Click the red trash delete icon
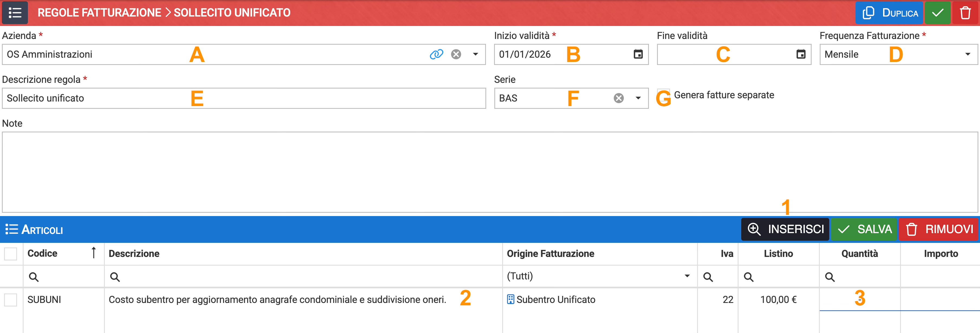Image resolution: width=980 pixels, height=333 pixels. [x=965, y=12]
